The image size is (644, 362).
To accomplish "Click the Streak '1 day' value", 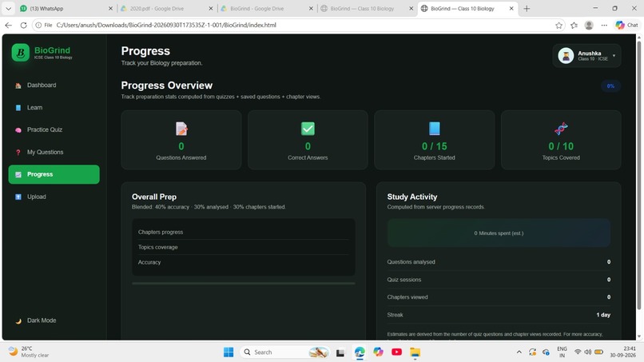I will pyautogui.click(x=603, y=315).
